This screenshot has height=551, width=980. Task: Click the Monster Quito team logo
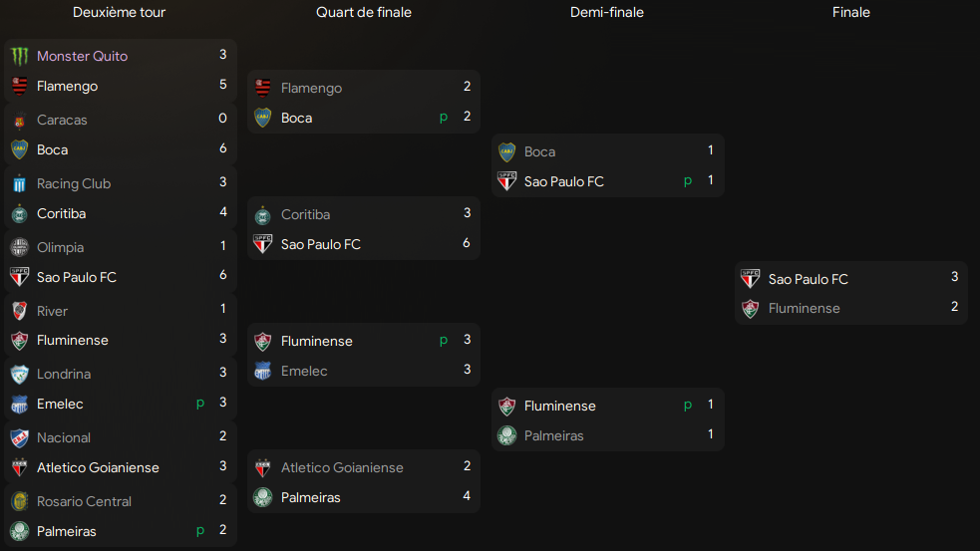pyautogui.click(x=19, y=56)
